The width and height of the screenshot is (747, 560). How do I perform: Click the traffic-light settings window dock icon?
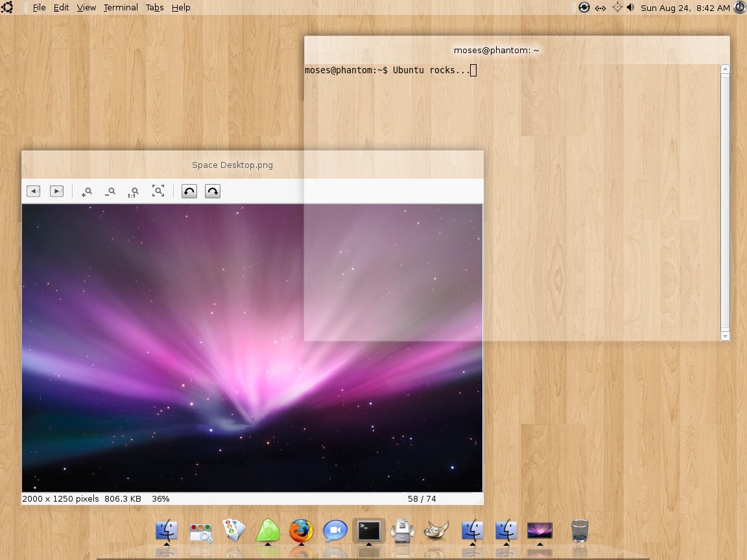coord(200,532)
